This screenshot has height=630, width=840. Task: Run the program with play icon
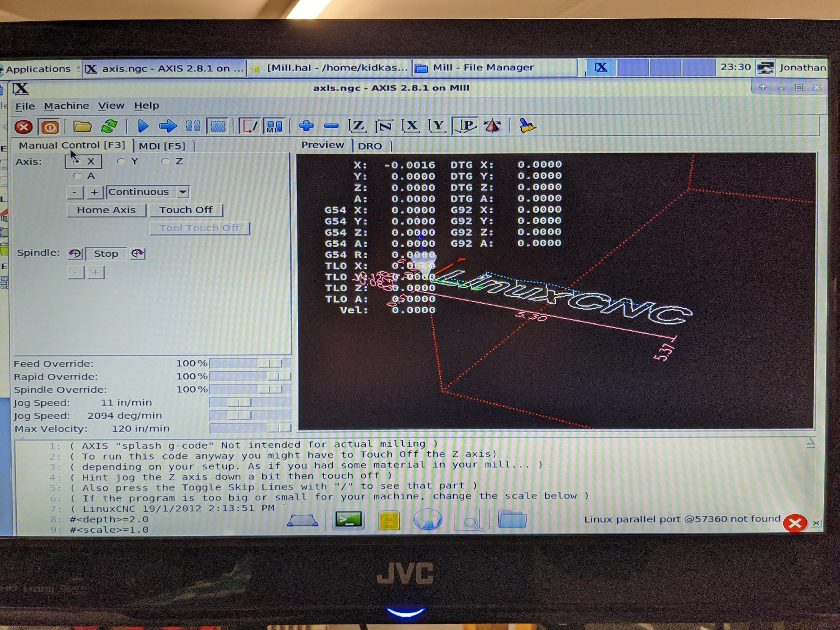143,126
